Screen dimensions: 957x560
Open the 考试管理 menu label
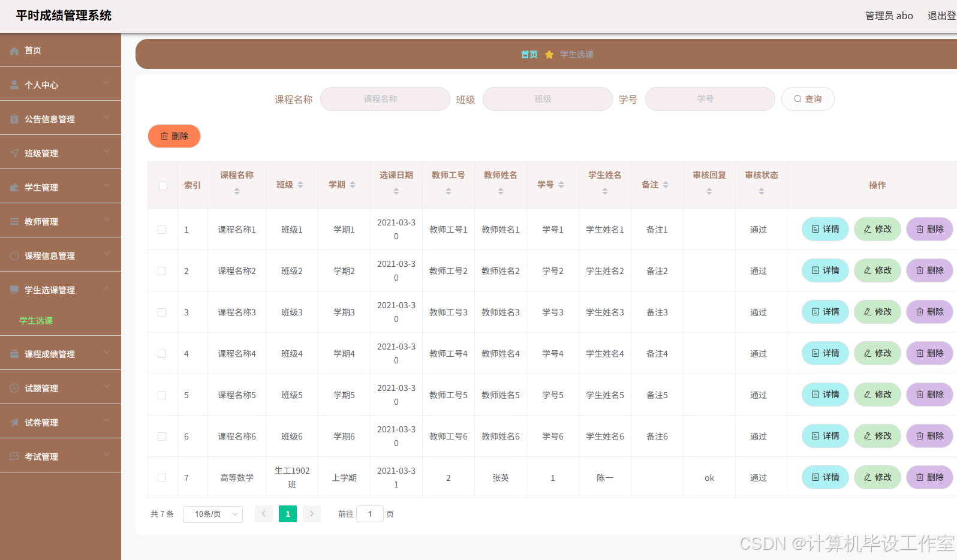pos(41,457)
